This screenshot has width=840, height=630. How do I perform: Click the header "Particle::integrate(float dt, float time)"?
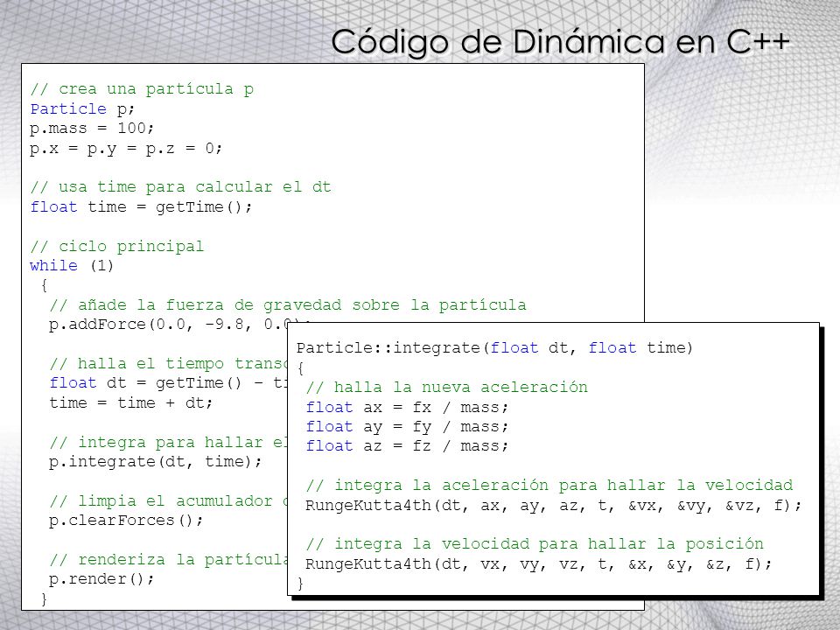494,348
